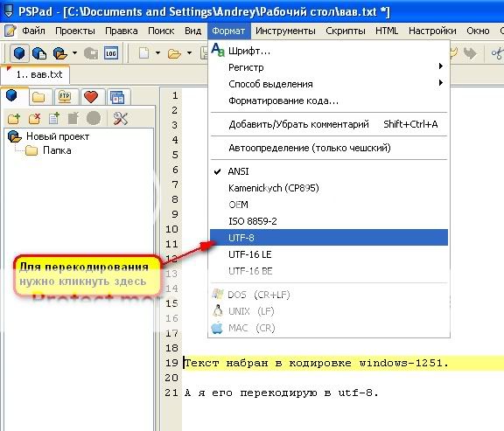Viewport: 504px width, 431px height.
Task: Choose Добавить/Убрать комментарий
Action: [x=328, y=124]
